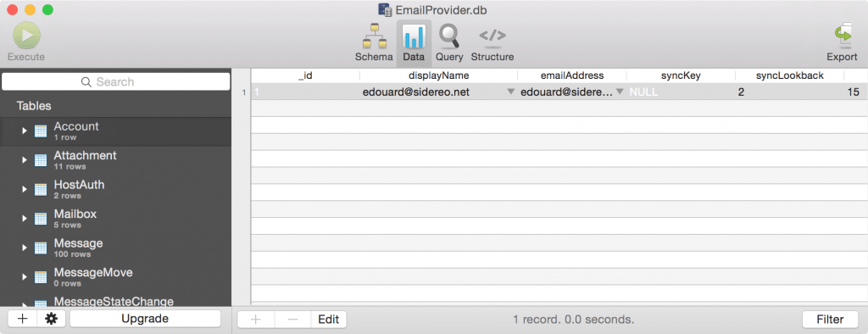Expand the HostAuth table tree
This screenshot has width=868, height=334.
point(24,189)
